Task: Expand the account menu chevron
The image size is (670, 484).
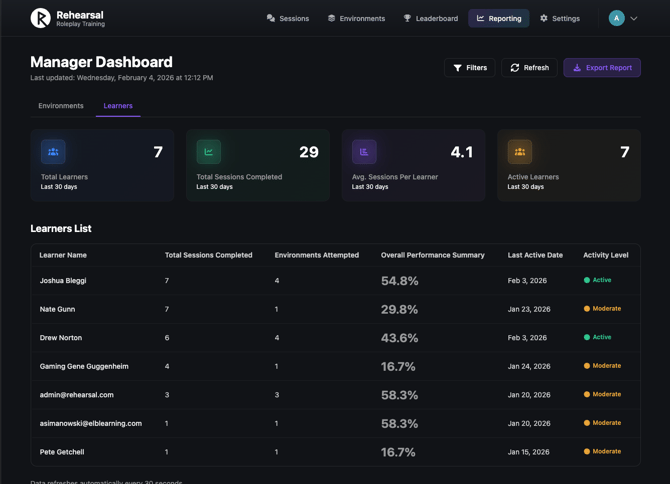Action: pyautogui.click(x=634, y=18)
